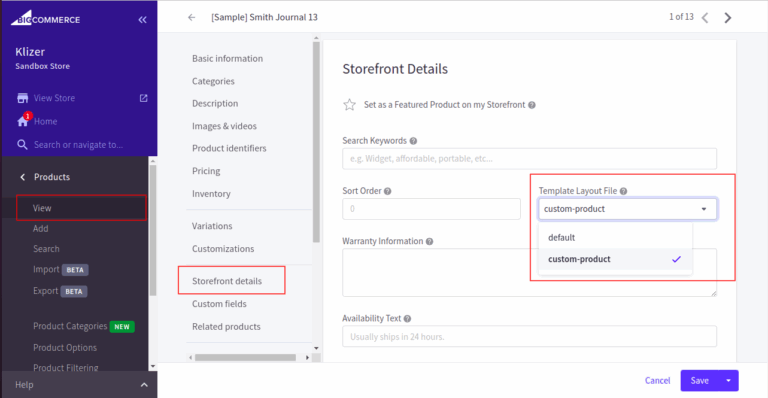
Task: Click sidebar scroll down arrow
Action: pos(153,366)
